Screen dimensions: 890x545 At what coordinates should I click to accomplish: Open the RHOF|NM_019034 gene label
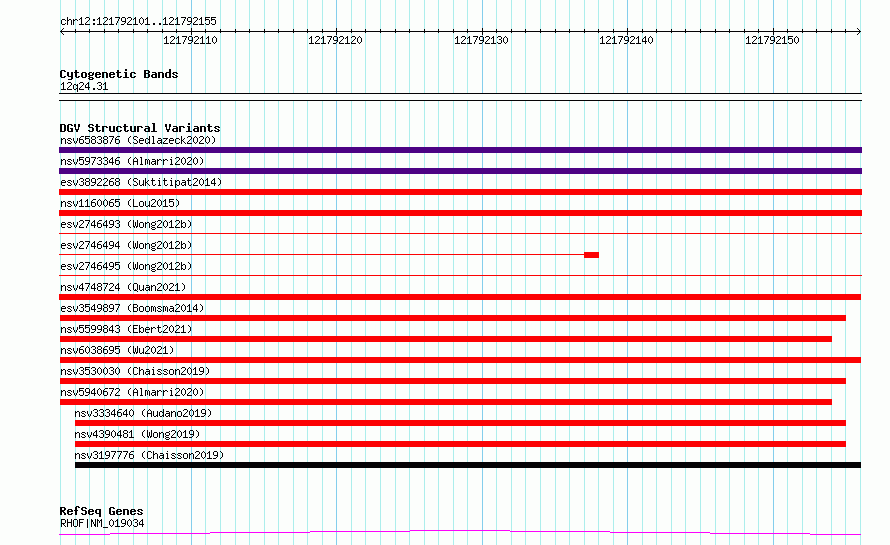[x=102, y=523]
